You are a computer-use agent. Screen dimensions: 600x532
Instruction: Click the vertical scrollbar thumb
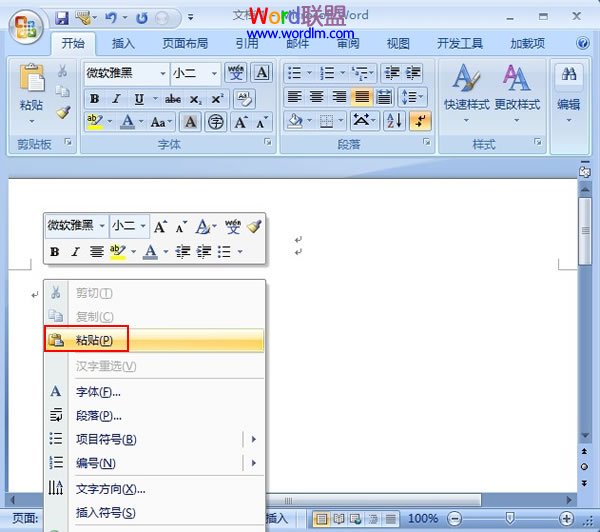click(585, 231)
